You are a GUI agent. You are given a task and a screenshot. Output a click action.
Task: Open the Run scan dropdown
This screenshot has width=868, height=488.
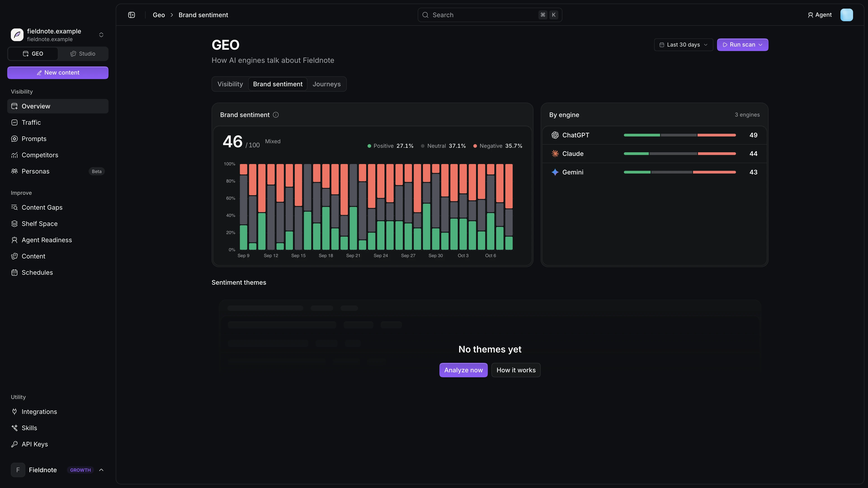point(742,45)
